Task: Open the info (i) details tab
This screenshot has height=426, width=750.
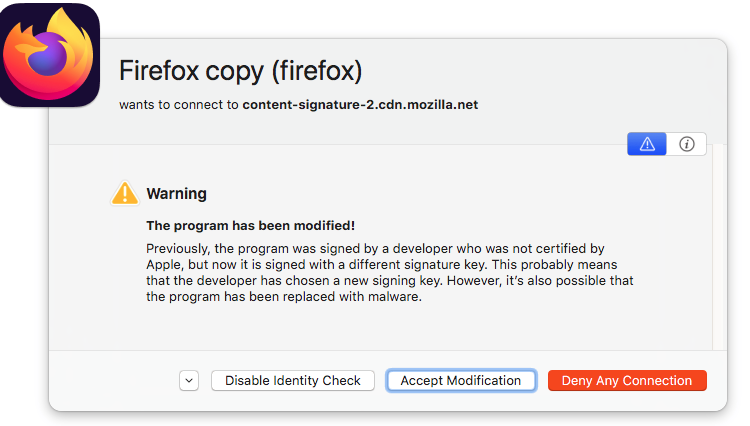Action: pos(687,144)
